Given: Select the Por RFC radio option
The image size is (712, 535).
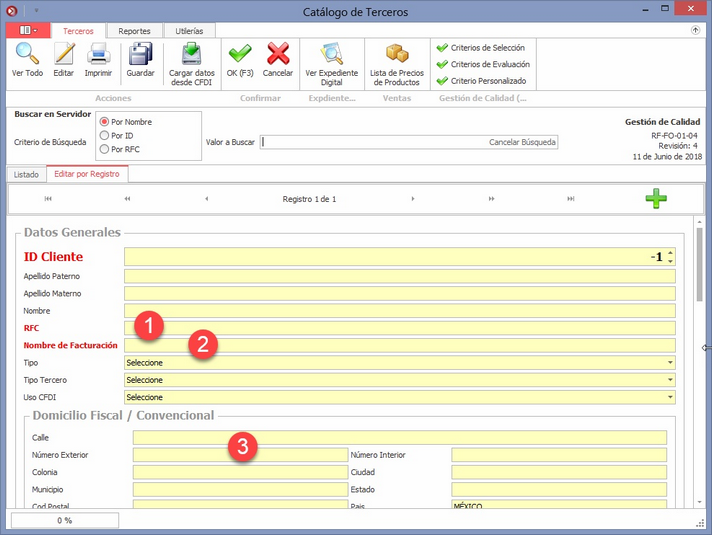Looking at the screenshot, I should 104,149.
